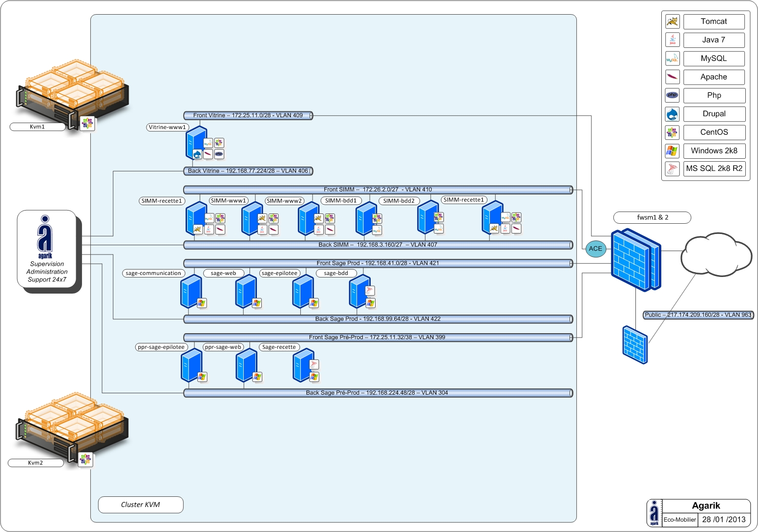758x532 pixels.
Task: Select the Internet cloud shape
Action: tap(716, 254)
